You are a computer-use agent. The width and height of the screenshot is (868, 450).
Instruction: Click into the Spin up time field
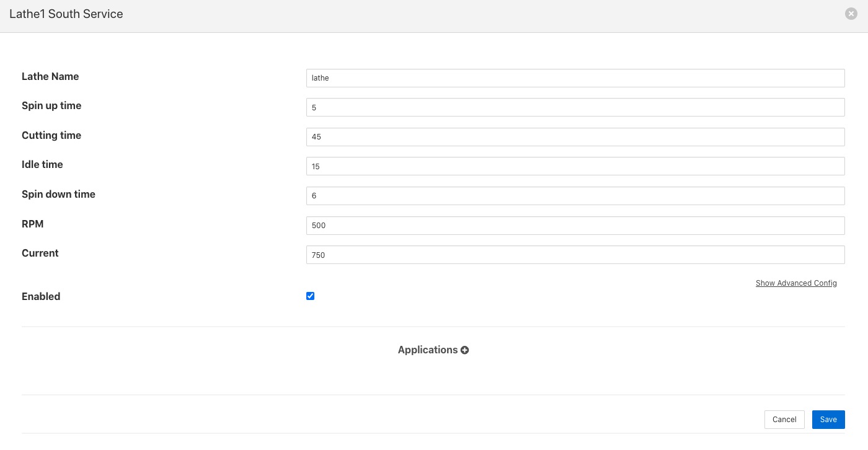pyautogui.click(x=575, y=107)
